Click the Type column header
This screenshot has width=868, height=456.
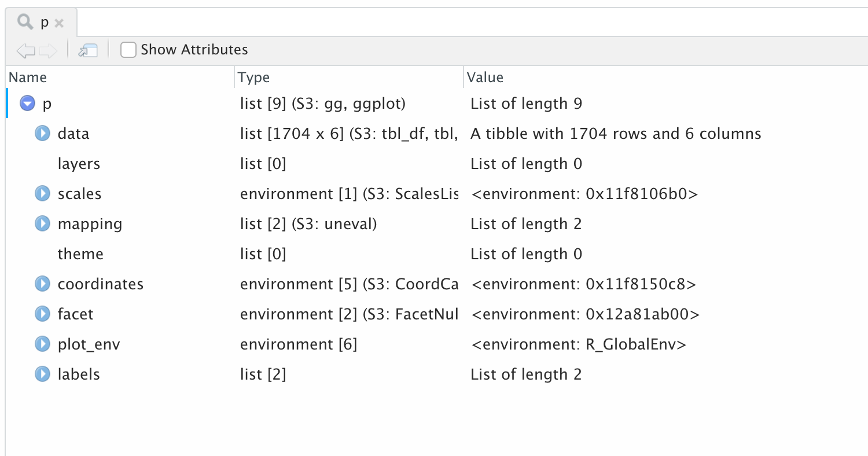tap(254, 78)
